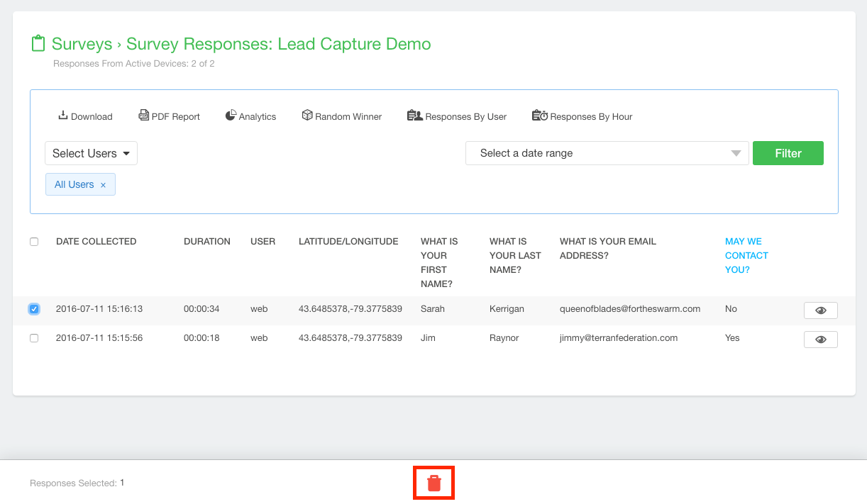Click the clipboard icon beside the Surveys title

tap(39, 43)
